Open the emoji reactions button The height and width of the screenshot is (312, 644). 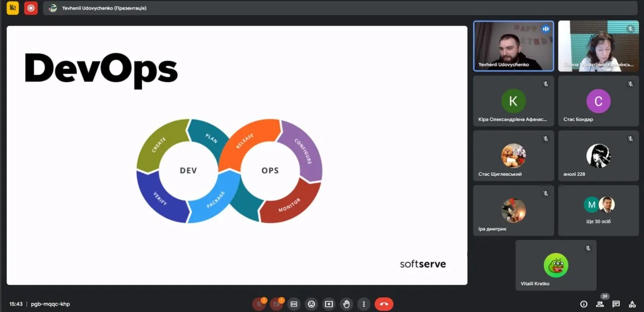pos(311,304)
